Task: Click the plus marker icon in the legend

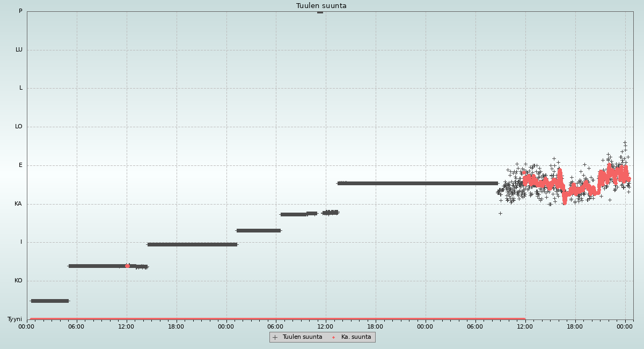Action: click(x=275, y=337)
